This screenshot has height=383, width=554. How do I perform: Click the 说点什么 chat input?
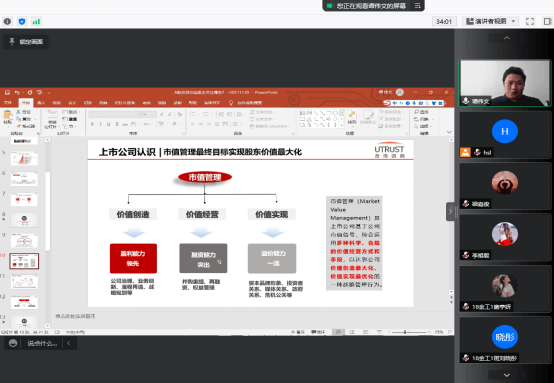point(42,343)
